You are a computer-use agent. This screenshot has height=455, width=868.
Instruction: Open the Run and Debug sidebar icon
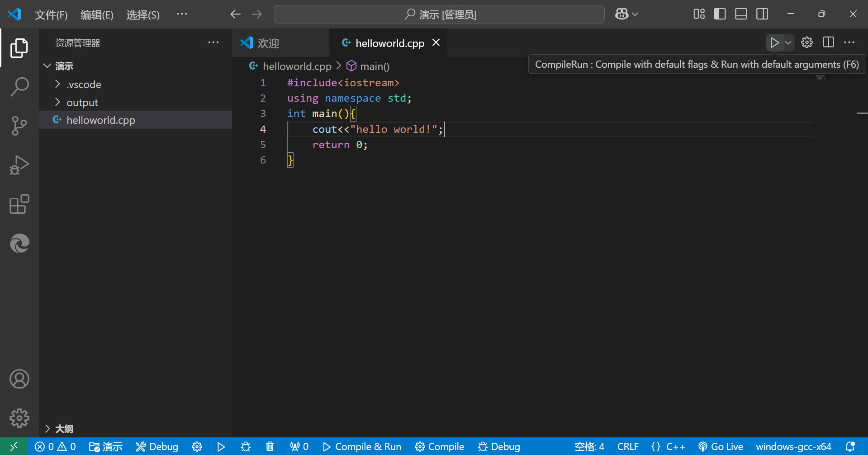pyautogui.click(x=19, y=165)
